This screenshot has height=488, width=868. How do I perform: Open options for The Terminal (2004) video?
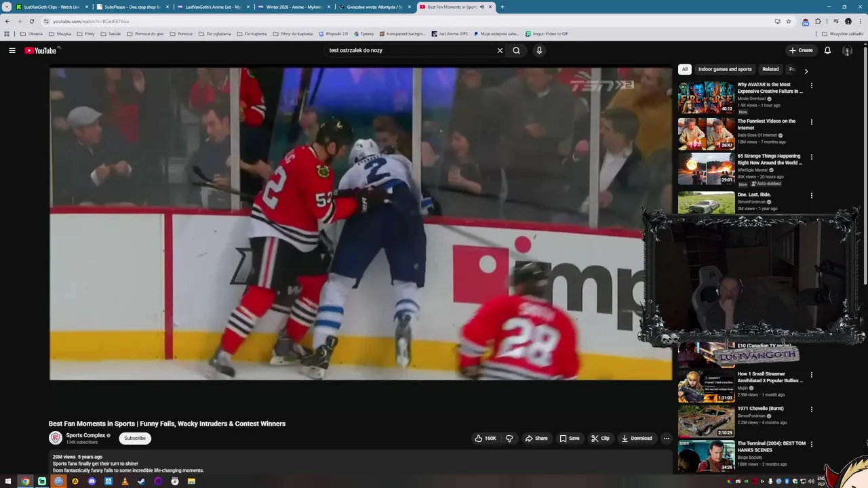[x=811, y=445]
